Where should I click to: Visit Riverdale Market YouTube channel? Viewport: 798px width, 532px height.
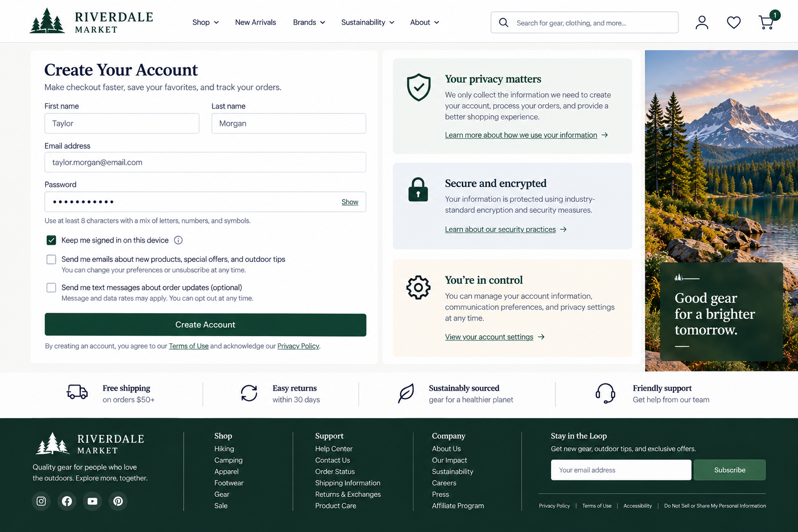(x=92, y=501)
